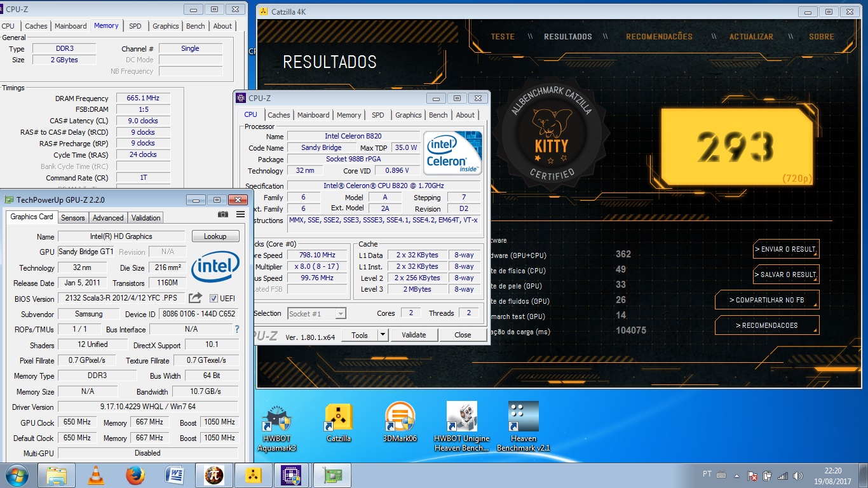Viewport: 868px width, 488px height.
Task: Switch to the Sensors tab in GPU-Z
Action: (73, 217)
